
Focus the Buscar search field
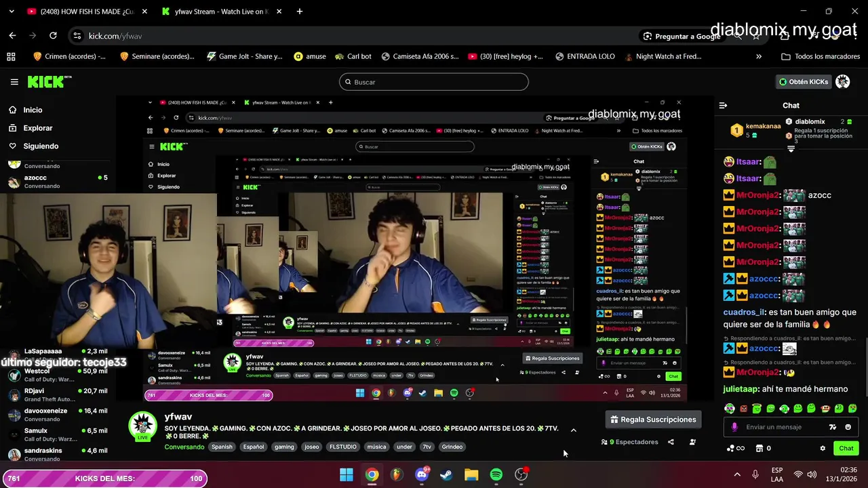434,82
